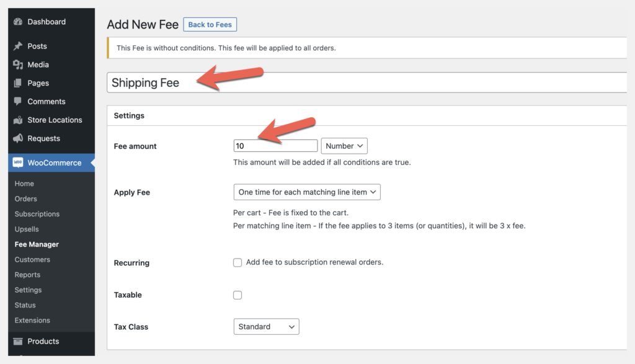This screenshot has width=635, height=364.
Task: Open the Media library icon
Action: (17, 64)
